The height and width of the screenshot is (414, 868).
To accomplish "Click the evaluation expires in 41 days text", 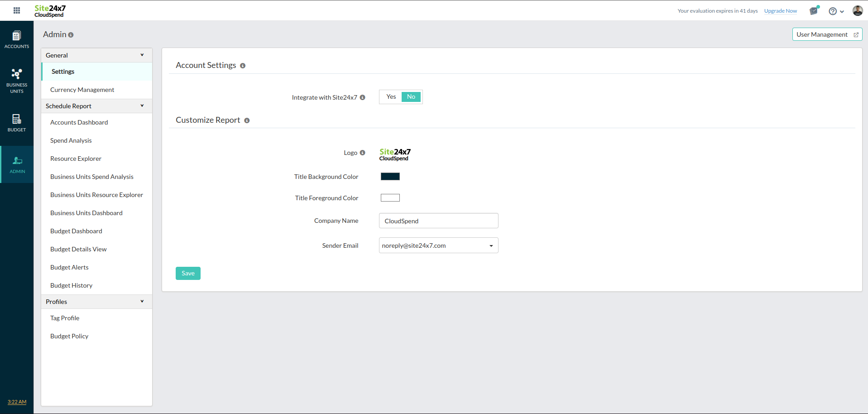I will pyautogui.click(x=718, y=11).
